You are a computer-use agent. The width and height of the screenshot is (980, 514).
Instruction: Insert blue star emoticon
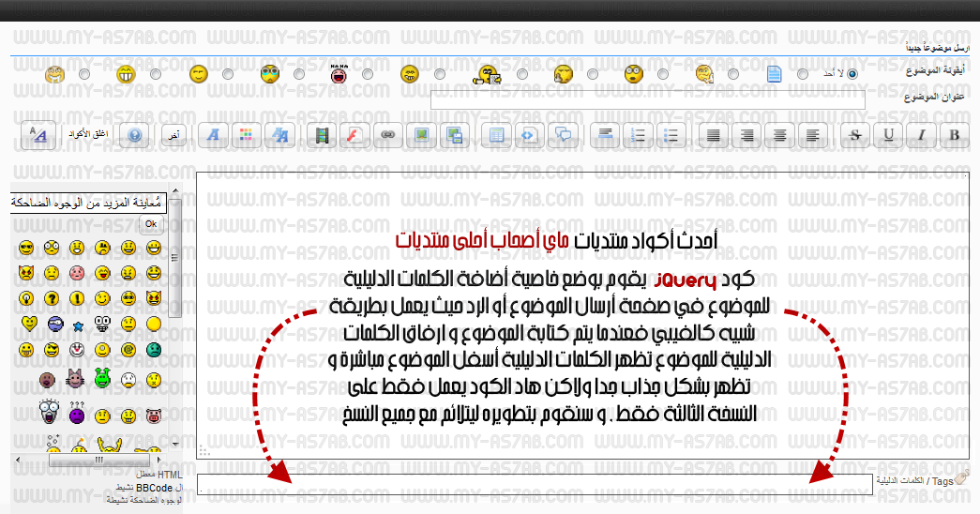(78, 325)
